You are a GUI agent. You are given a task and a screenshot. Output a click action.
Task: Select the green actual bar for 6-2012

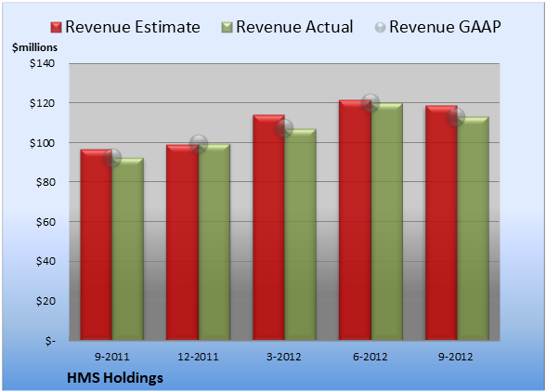(387, 222)
